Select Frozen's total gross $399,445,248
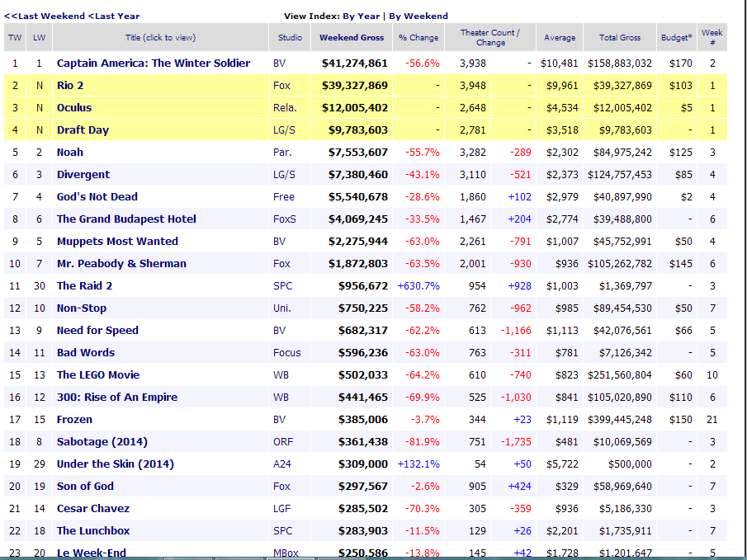The height and width of the screenshot is (560, 747). [619, 420]
